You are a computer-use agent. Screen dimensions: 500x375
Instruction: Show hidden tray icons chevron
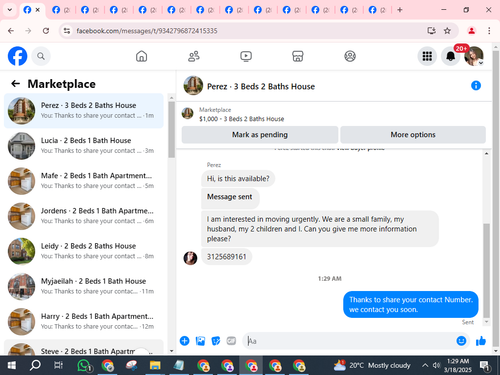pyautogui.click(x=425, y=365)
